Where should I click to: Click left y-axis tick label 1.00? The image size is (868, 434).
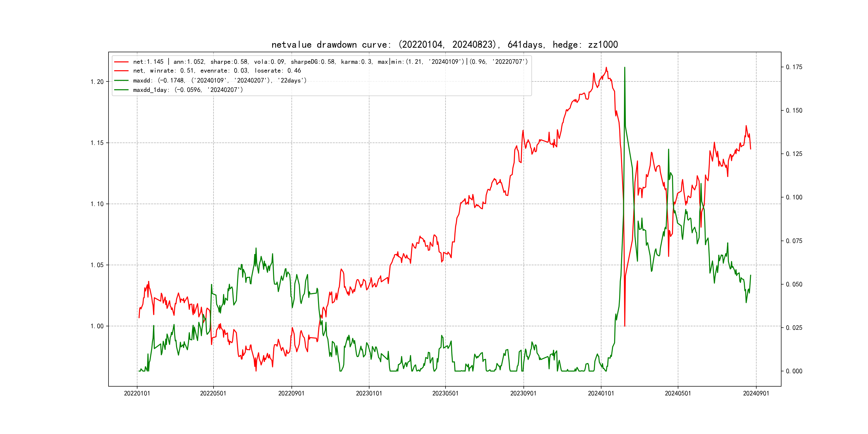[x=97, y=326]
